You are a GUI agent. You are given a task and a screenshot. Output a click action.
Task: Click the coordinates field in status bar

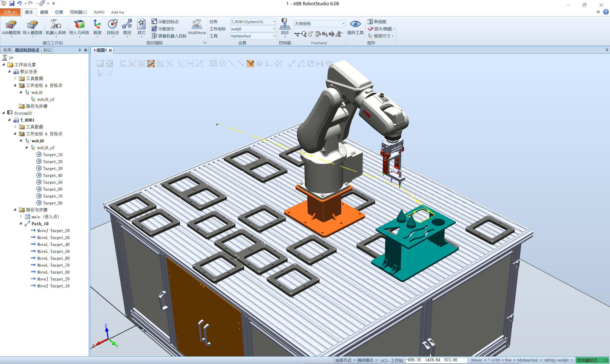(x=436, y=360)
